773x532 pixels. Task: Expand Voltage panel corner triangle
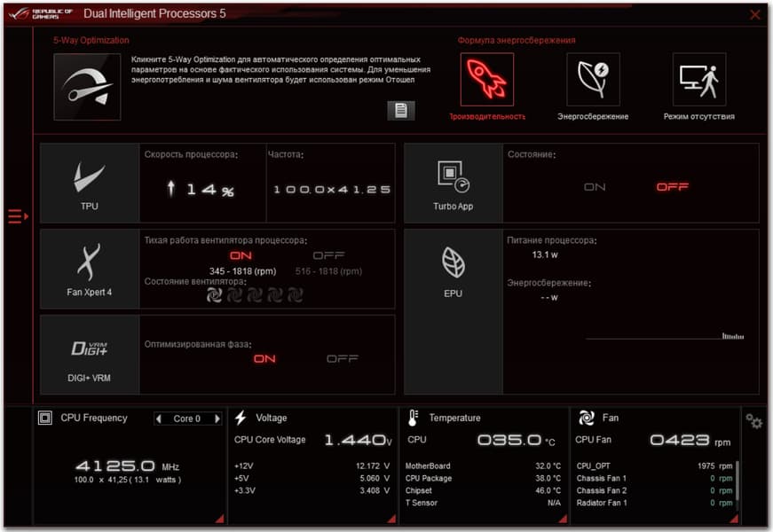click(x=391, y=518)
